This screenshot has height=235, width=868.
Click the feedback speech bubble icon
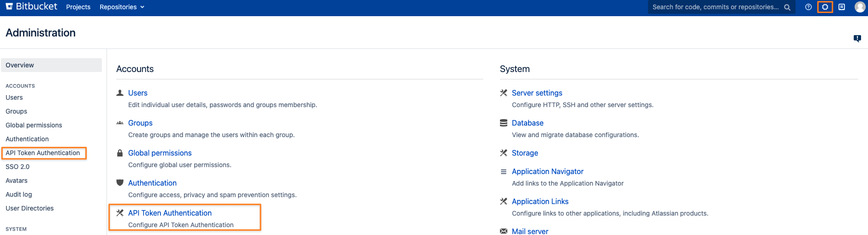tap(857, 38)
